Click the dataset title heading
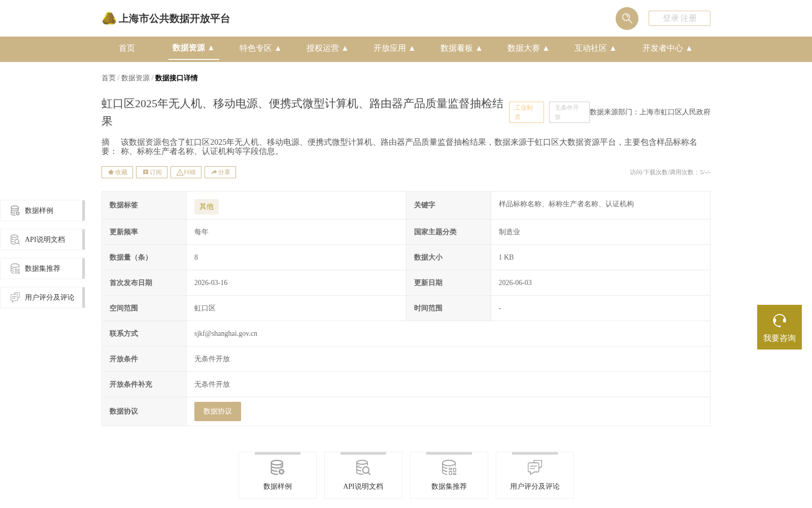812x508 pixels. [x=302, y=112]
